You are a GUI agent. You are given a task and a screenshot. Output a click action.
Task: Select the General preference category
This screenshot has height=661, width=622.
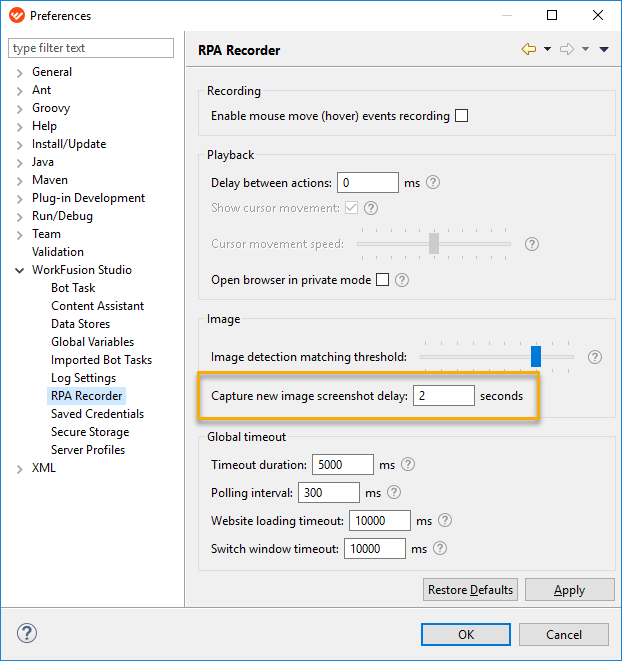click(52, 72)
